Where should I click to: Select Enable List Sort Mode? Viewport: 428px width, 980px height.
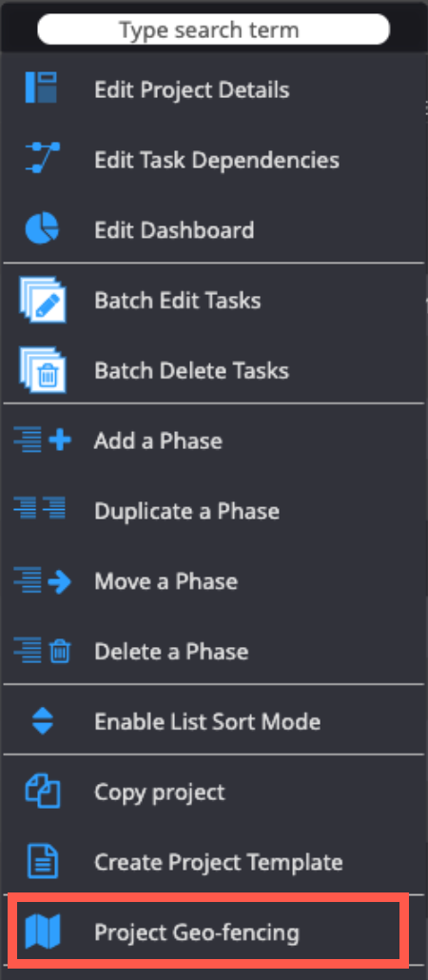click(x=214, y=722)
